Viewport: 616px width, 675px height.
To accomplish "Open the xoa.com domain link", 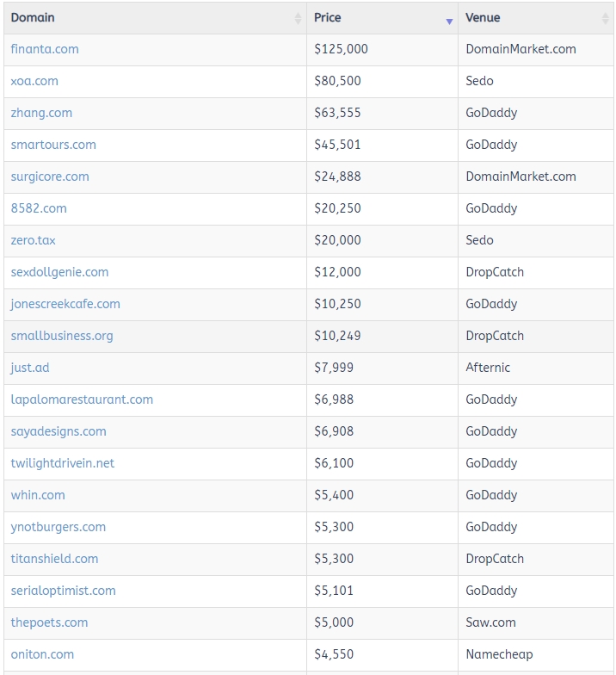I will (x=34, y=81).
